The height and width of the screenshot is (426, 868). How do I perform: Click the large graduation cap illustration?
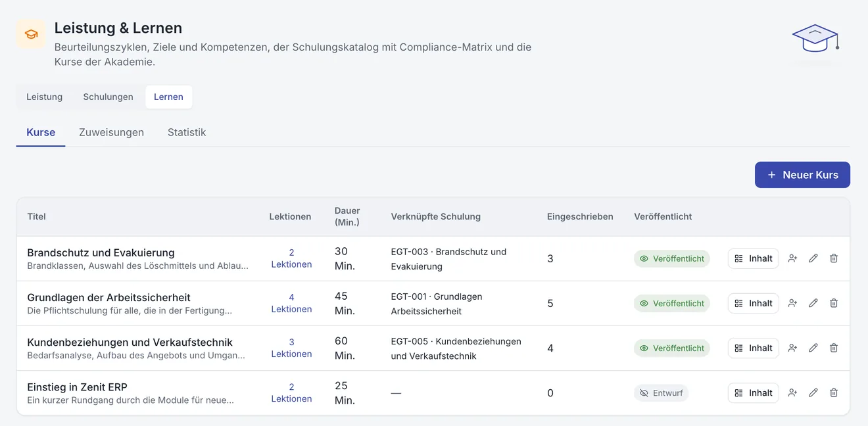click(815, 39)
